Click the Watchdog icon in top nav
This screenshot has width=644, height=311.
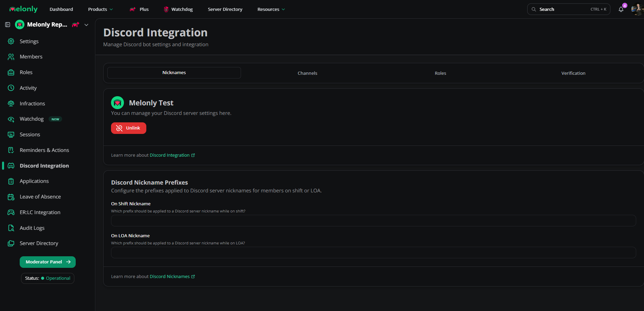tap(166, 9)
